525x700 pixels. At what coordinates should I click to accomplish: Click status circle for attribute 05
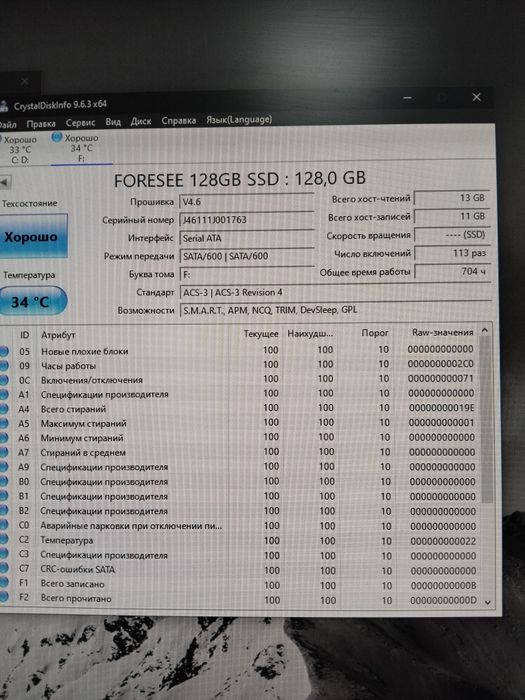click(x=4, y=351)
